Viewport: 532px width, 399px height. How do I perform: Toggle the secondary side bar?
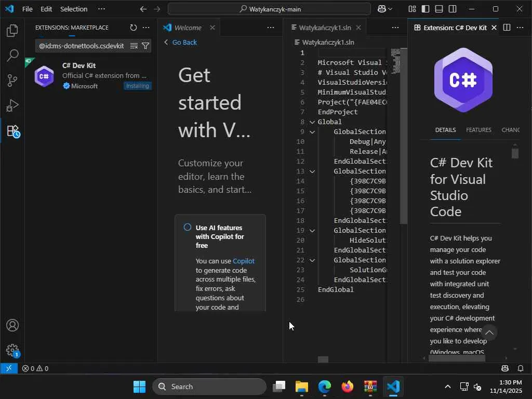point(453,9)
